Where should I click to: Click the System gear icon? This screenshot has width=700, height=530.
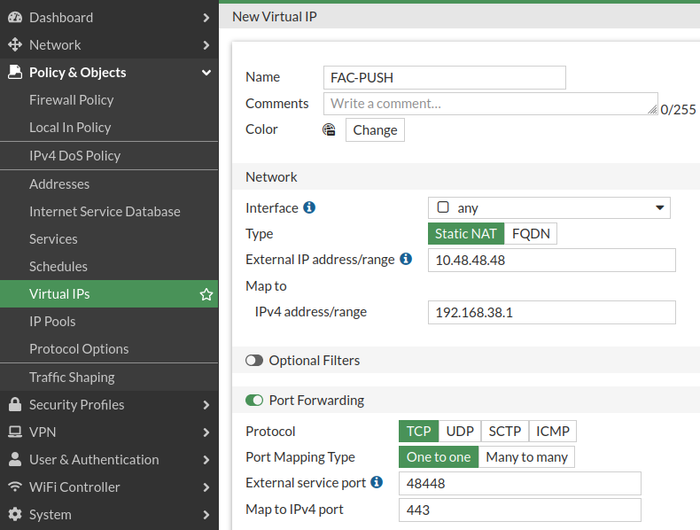coord(15,515)
